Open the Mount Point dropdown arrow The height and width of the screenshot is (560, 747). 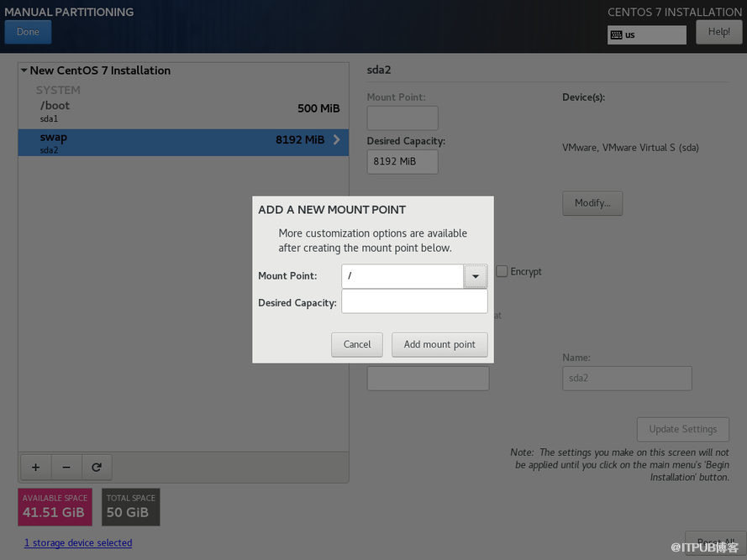[476, 276]
